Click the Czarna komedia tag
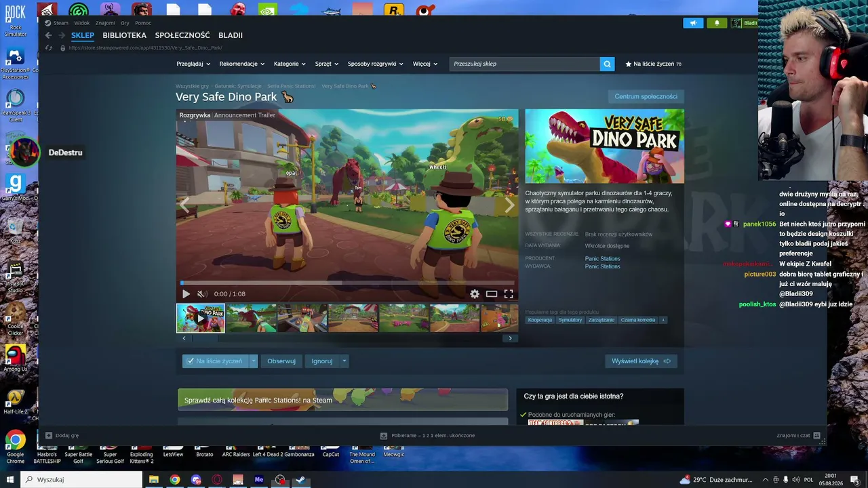This screenshot has height=488, width=868. click(638, 320)
